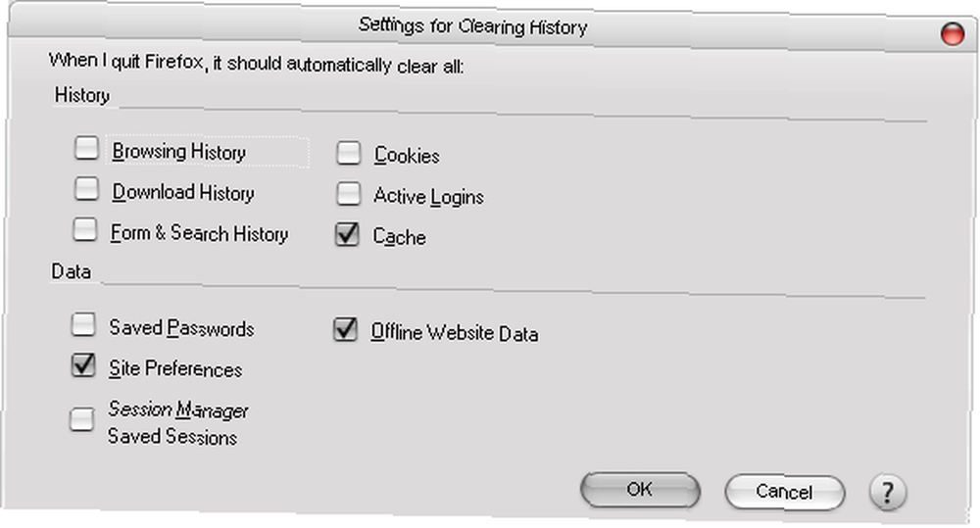Check the Session Manager Saved Sessions box

81,419
